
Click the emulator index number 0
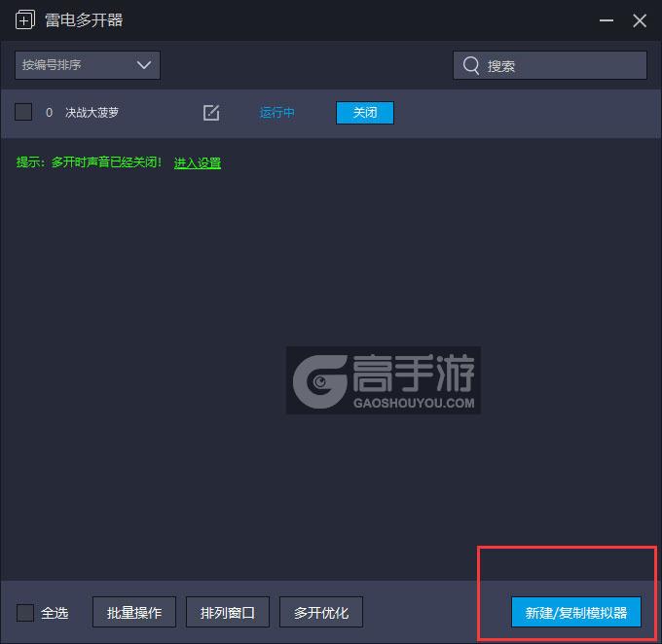tap(49, 113)
